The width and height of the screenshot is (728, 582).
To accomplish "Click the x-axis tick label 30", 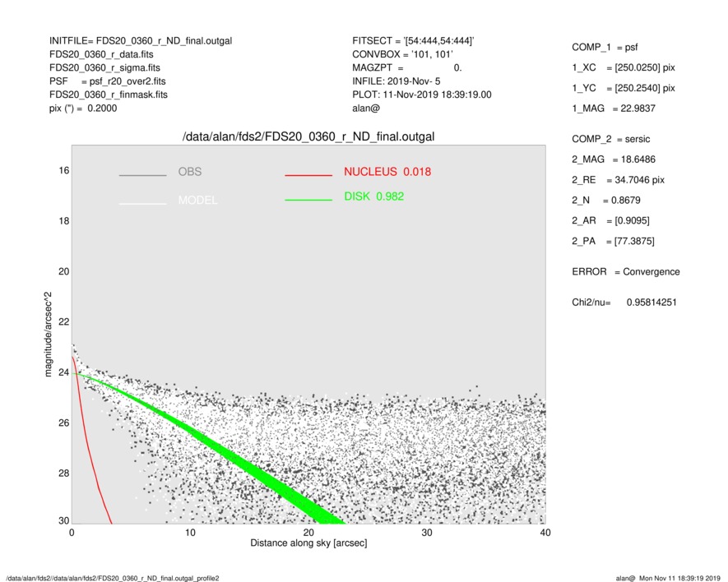I will point(427,533).
